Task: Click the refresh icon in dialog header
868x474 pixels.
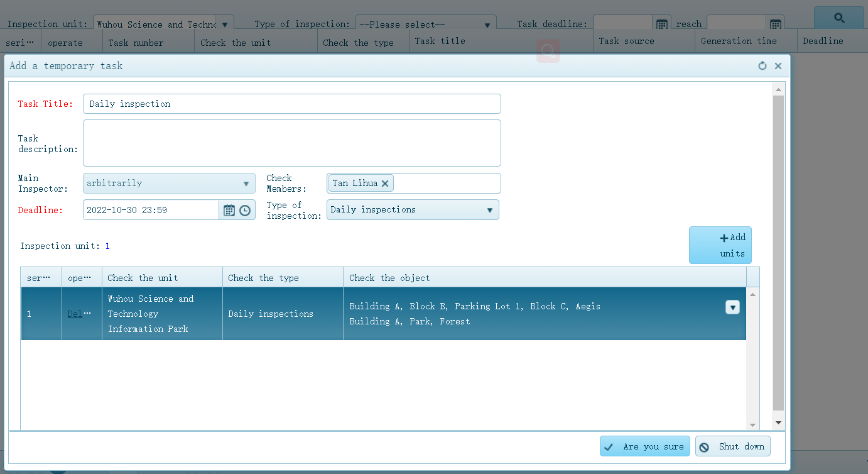Action: pyautogui.click(x=762, y=66)
